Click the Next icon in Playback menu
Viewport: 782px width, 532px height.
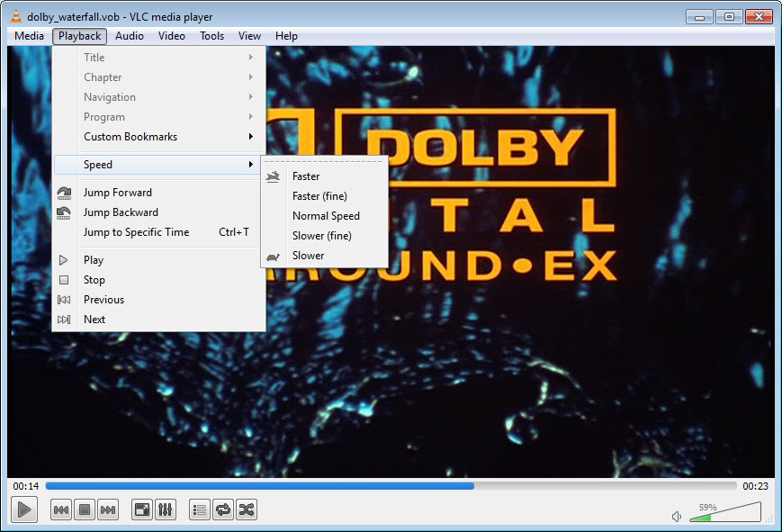tap(64, 320)
